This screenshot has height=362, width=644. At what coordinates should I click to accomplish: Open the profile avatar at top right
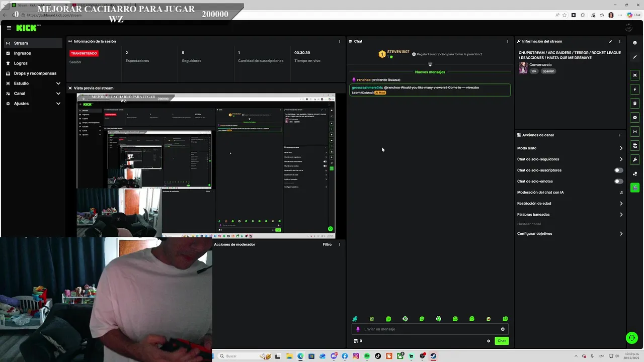pos(611,15)
